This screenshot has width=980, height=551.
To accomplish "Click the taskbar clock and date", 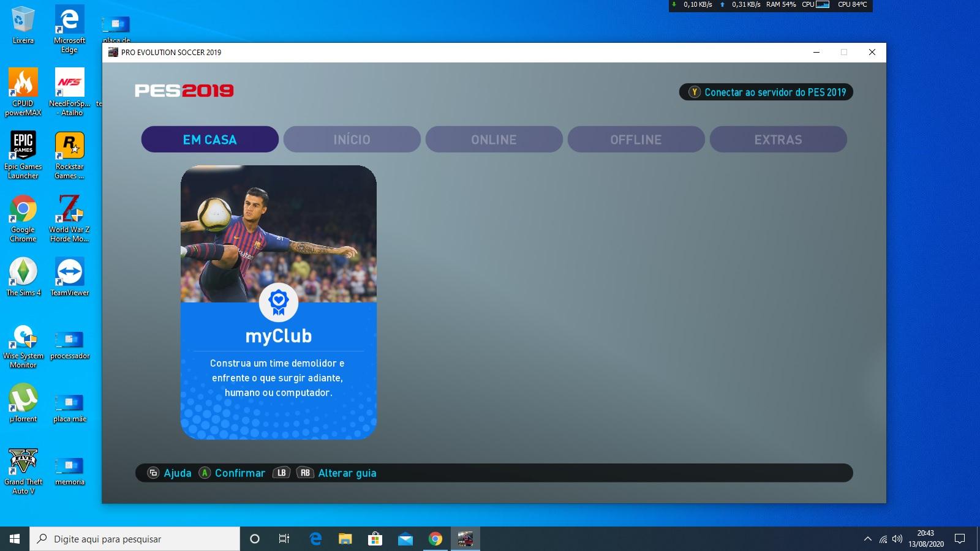I will click(925, 539).
